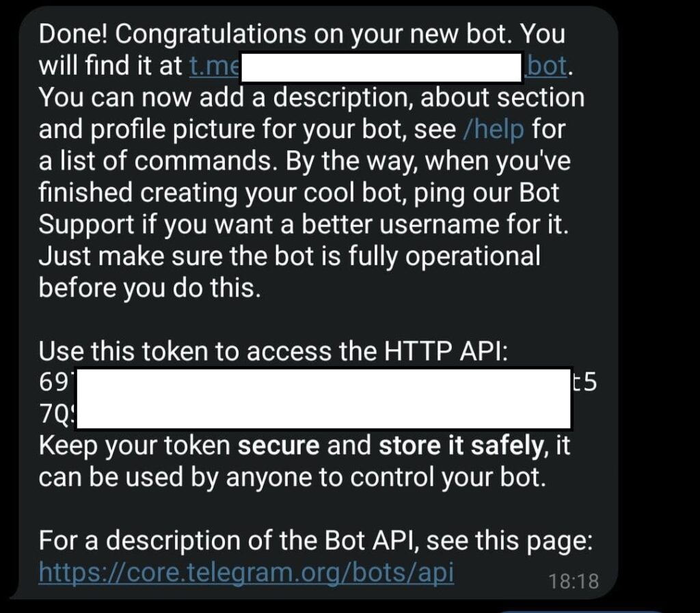This screenshot has width=700, height=613.
Task: Click the blue outgoing message bubble at bottom
Action: click(581, 610)
